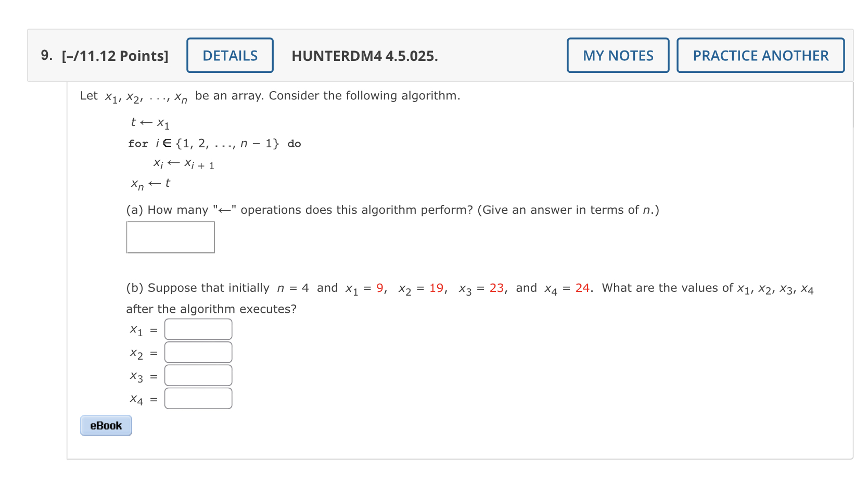The image size is (868, 484).
Task: Click the x1 answer field
Action: pos(198,329)
